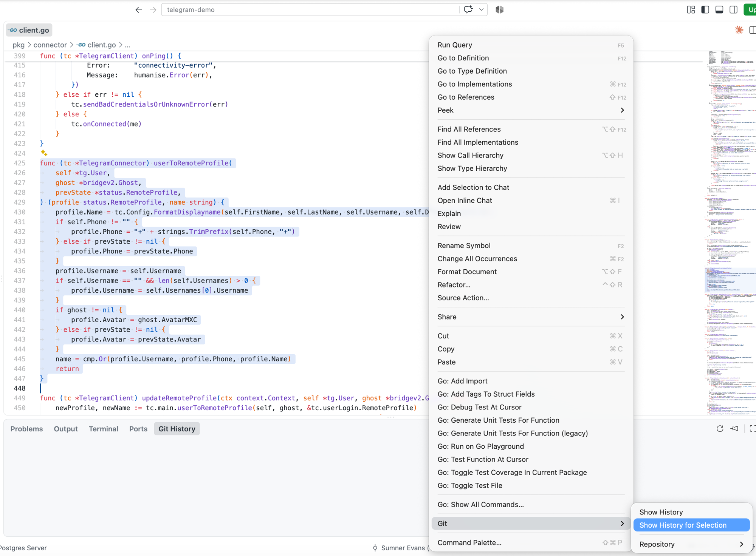This screenshot has width=756, height=556.
Task: Click the telegram-demo search field
Action: click(x=310, y=10)
